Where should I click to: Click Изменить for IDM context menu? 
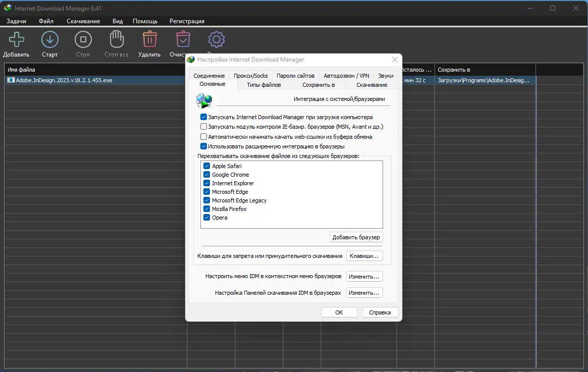364,277
